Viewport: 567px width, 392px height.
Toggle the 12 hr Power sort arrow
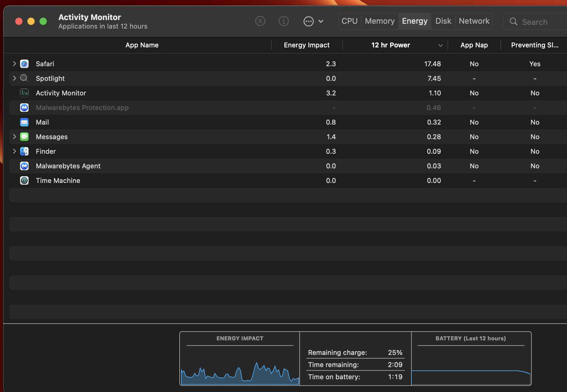(x=440, y=46)
